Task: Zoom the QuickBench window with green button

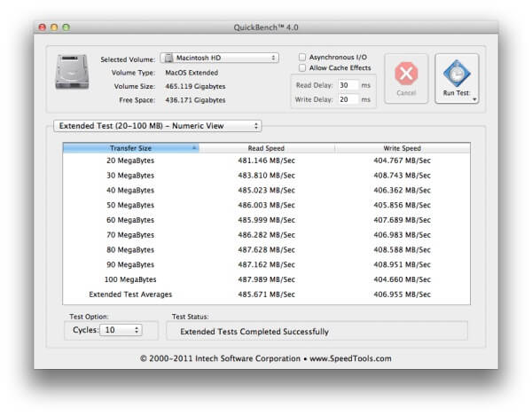Action: coord(66,27)
